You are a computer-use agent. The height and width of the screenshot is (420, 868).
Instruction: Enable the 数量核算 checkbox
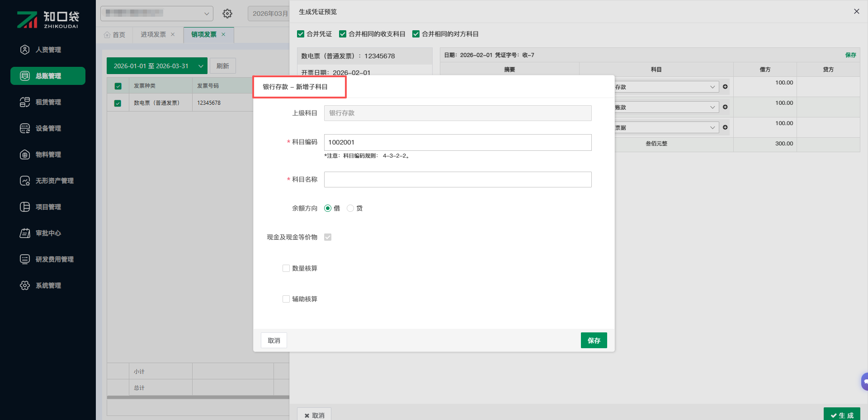tap(286, 268)
